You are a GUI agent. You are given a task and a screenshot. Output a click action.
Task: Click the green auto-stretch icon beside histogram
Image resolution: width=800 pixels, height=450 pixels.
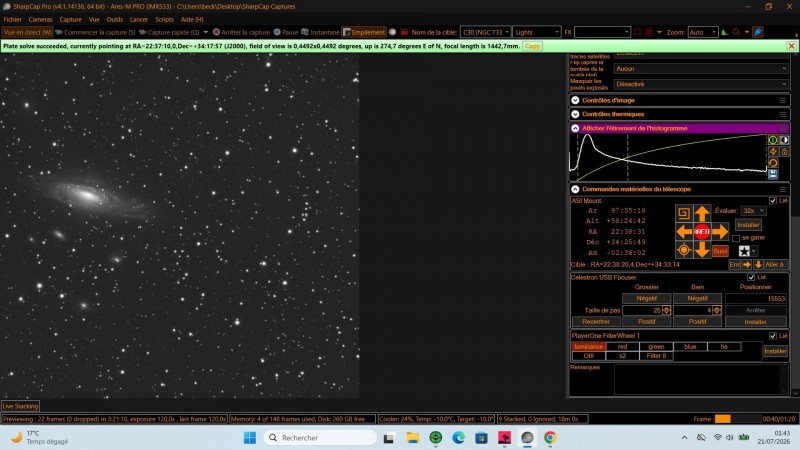coord(773,140)
